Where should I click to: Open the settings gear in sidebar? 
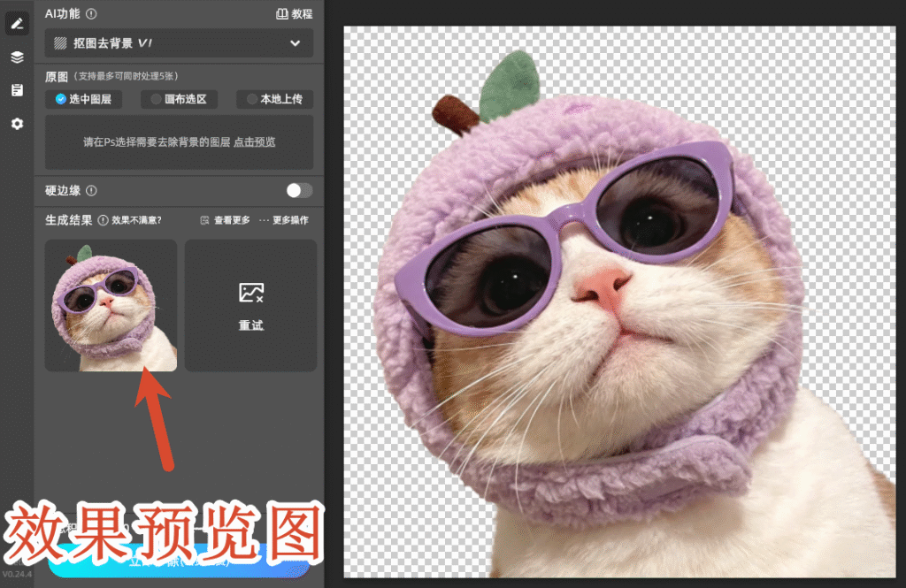click(17, 124)
